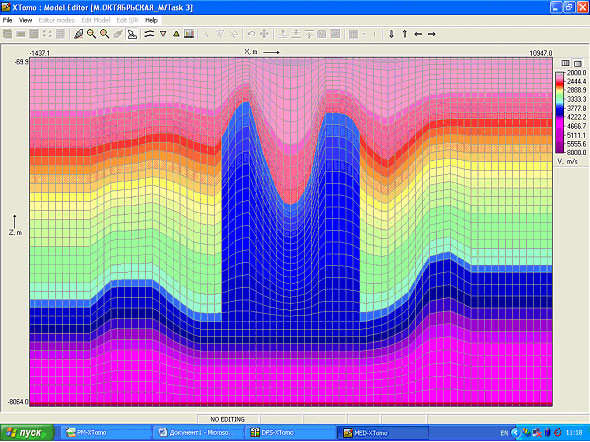Click the inverted triangle receiver icon
The width and height of the screenshot is (590, 442).
[x=163, y=34]
